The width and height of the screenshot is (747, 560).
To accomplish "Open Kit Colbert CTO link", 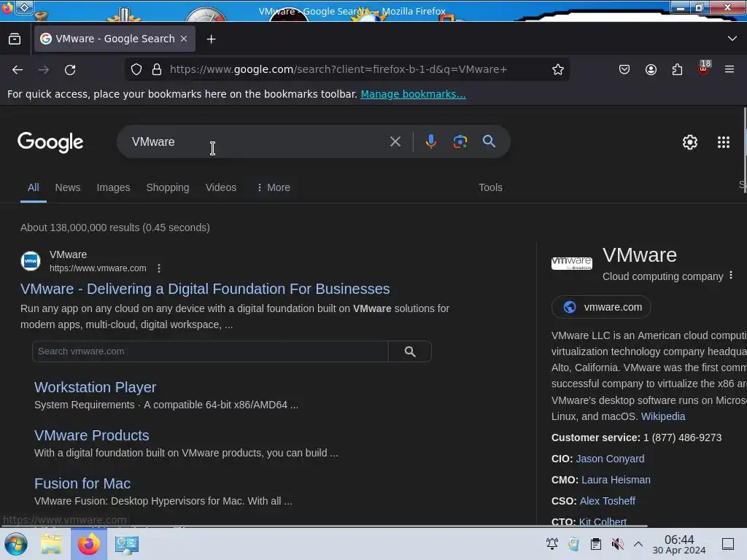I will [x=603, y=522].
